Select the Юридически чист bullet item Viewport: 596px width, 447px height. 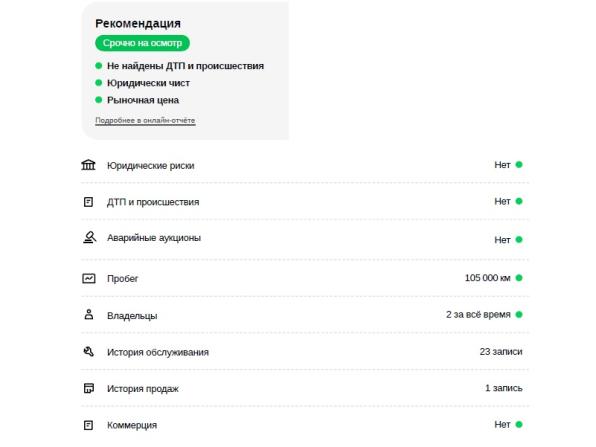pos(148,83)
